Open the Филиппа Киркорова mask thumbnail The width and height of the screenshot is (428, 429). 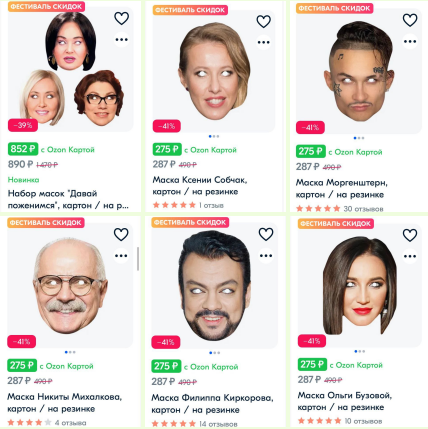[x=214, y=286]
